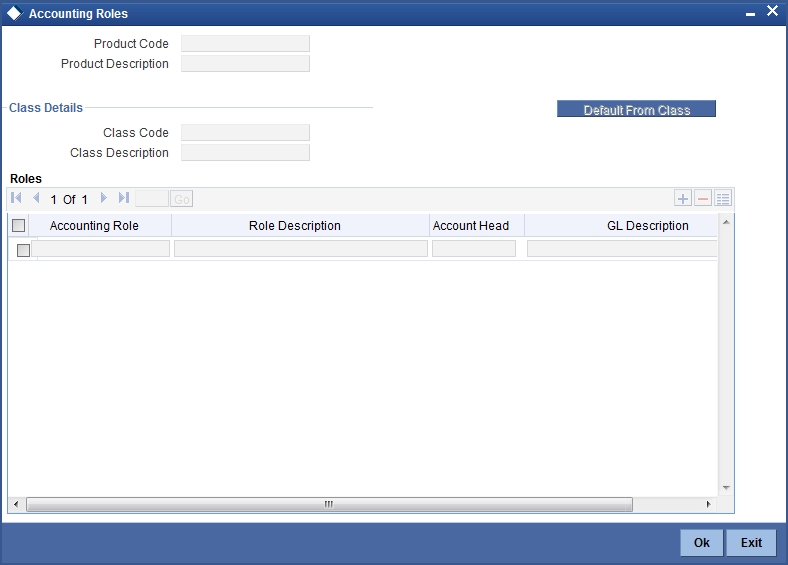Click the GL Description cell in first row
The width and height of the screenshot is (788, 565).
click(x=622, y=249)
